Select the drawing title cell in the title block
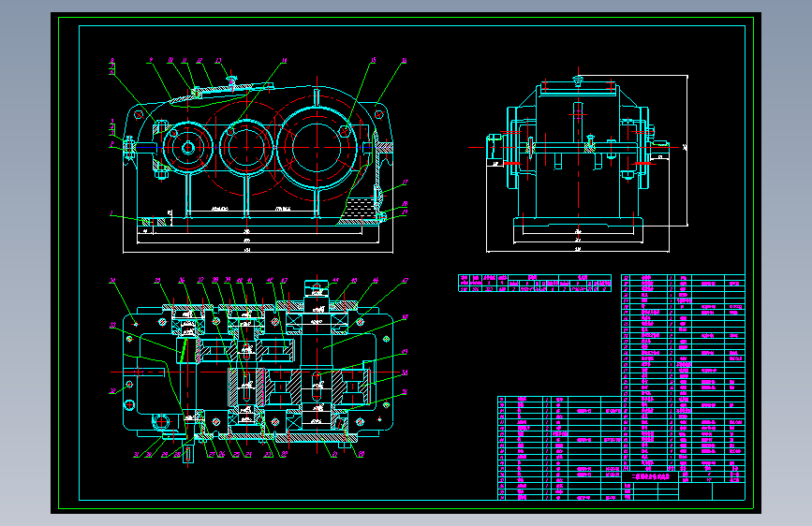812x526 pixels. tap(650, 476)
